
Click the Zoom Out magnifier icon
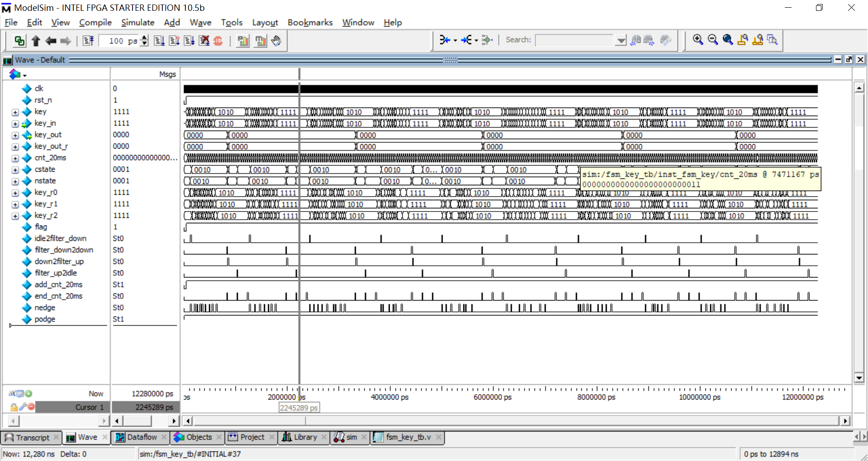[x=713, y=40]
